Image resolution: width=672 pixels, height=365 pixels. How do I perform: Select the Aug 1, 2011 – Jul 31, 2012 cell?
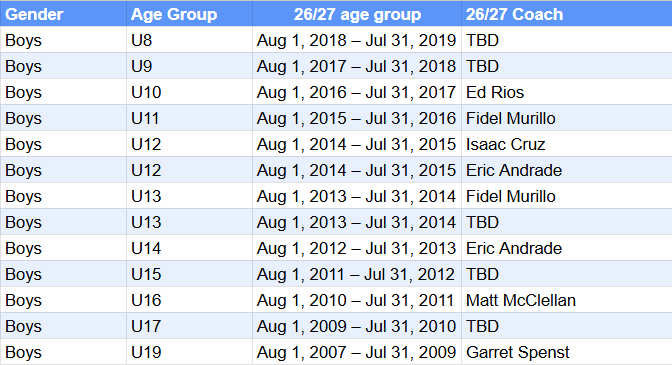[357, 274]
